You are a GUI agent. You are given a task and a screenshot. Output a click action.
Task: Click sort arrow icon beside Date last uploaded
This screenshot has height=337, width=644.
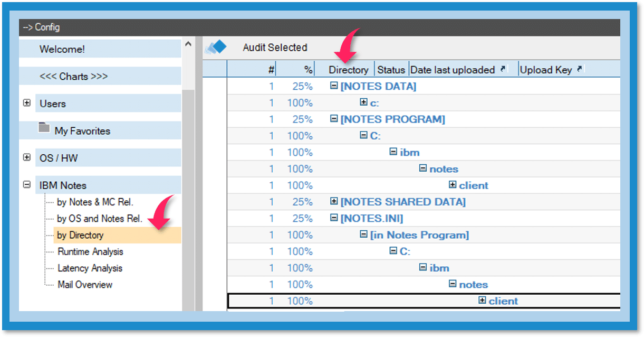[503, 69]
